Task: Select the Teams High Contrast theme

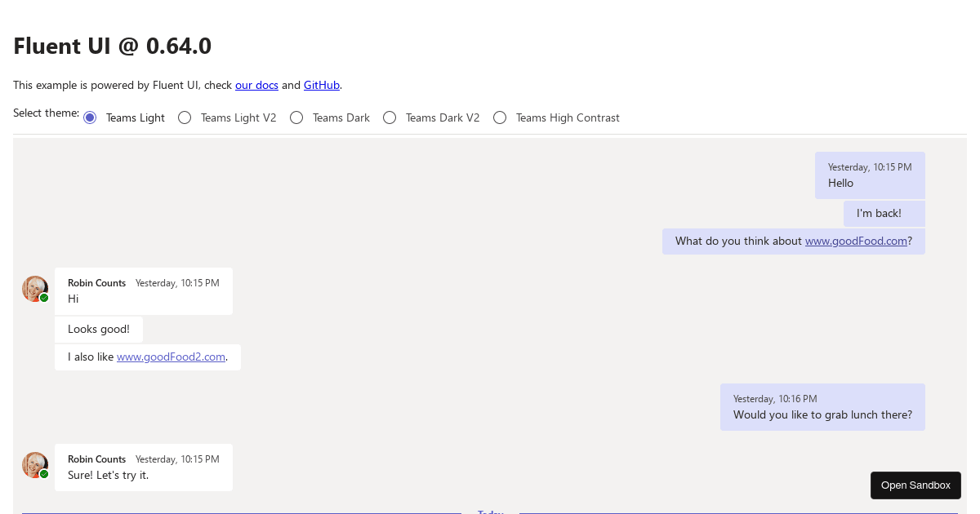Action: [x=500, y=117]
